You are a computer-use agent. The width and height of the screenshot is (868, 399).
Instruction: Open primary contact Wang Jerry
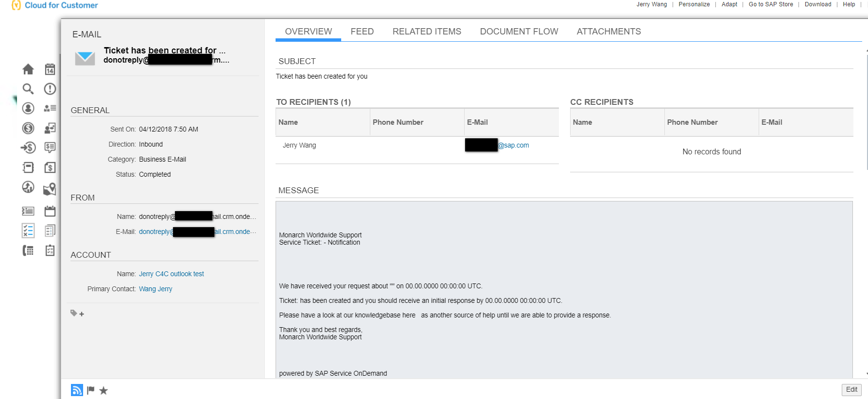pyautogui.click(x=156, y=289)
